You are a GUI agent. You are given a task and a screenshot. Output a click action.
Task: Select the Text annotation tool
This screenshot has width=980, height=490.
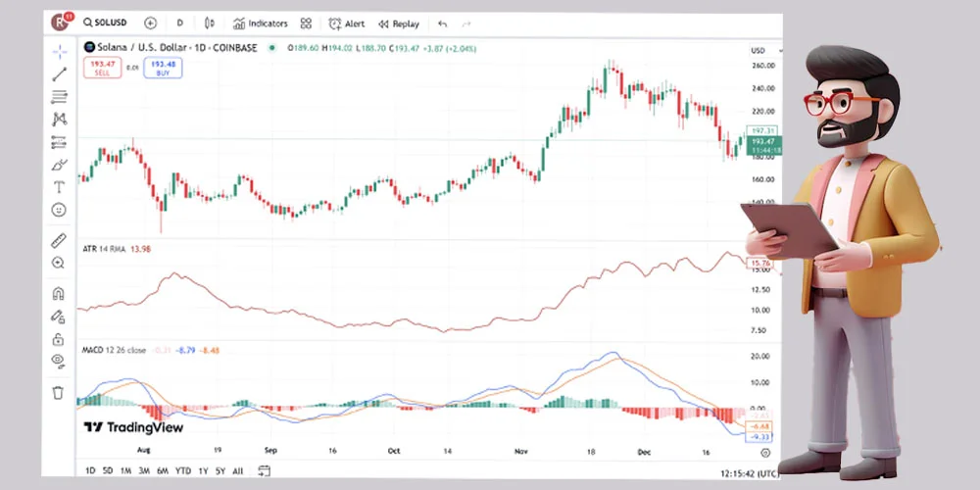point(60,187)
